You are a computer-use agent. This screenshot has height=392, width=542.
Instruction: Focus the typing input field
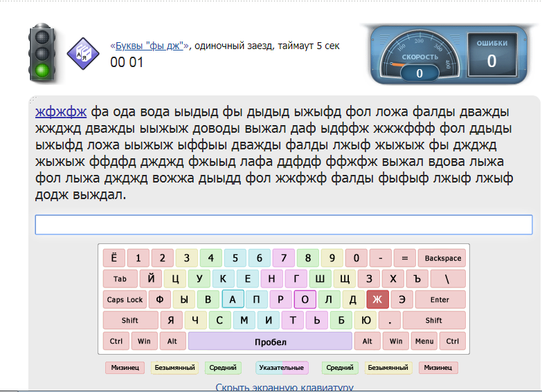[283, 225]
